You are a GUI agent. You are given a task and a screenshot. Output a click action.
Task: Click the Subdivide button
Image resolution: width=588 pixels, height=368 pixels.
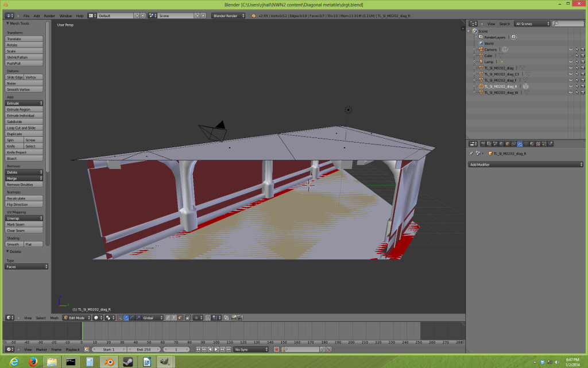click(x=24, y=122)
